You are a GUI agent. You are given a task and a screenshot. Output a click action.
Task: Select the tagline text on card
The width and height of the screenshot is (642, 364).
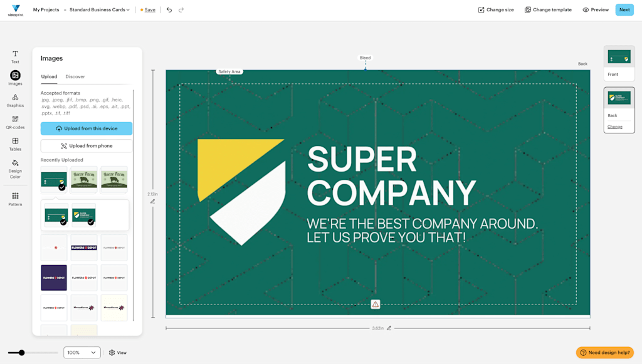click(422, 231)
